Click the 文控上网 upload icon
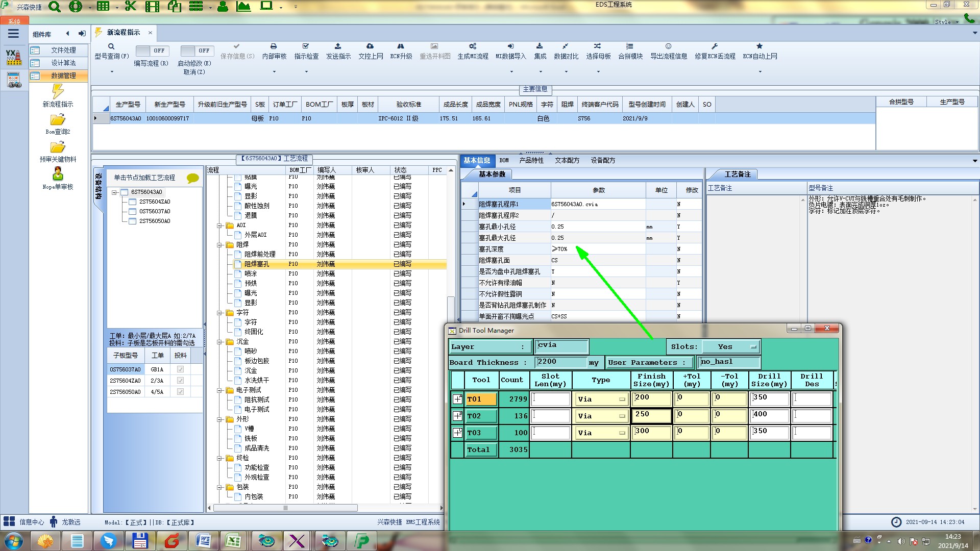This screenshot has width=980, height=551. click(370, 46)
